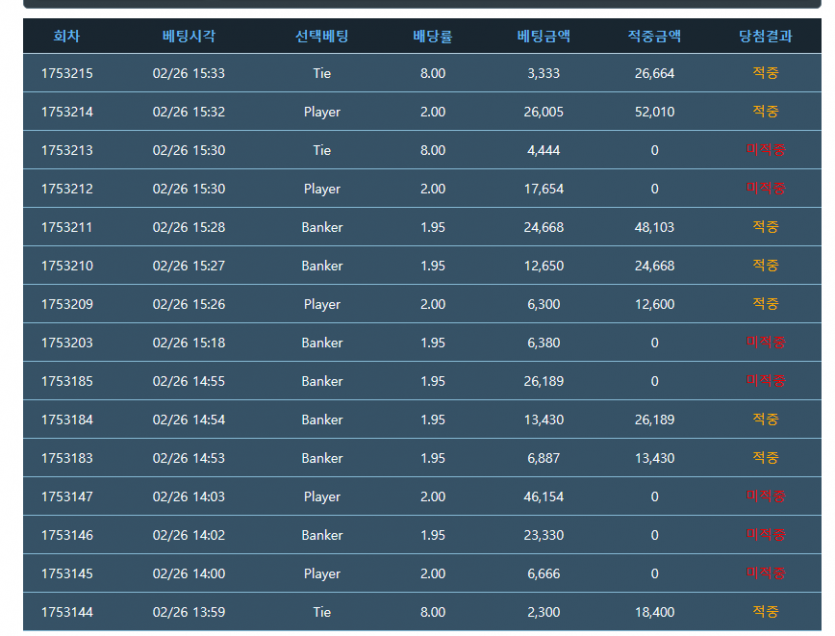Screen dimensions: 835x636
Task: Click the 베팅시각 column header
Action: point(189,36)
